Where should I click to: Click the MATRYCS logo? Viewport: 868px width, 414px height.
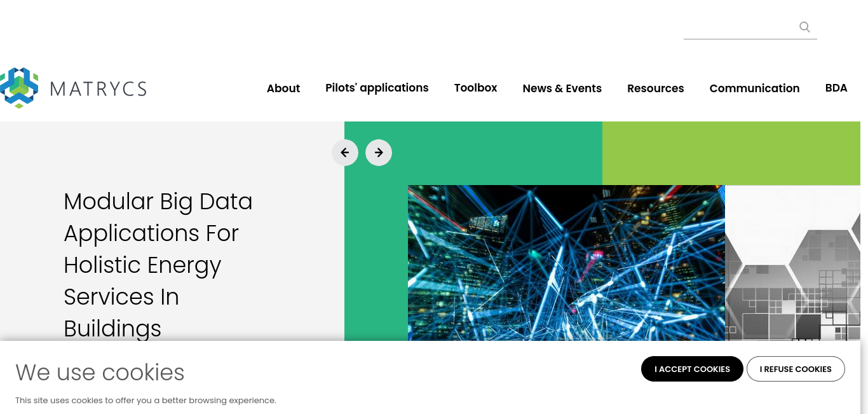click(73, 88)
